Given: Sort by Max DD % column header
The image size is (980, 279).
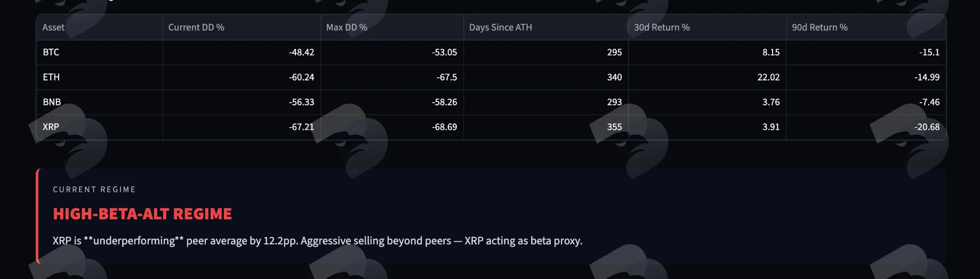Looking at the screenshot, I should coord(392,27).
